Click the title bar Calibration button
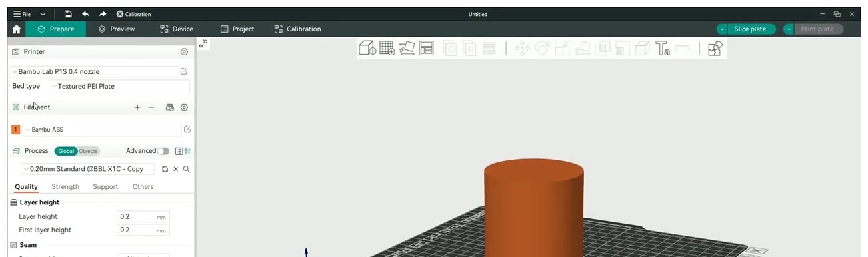Viewport: 868px width, 257px height. (133, 14)
